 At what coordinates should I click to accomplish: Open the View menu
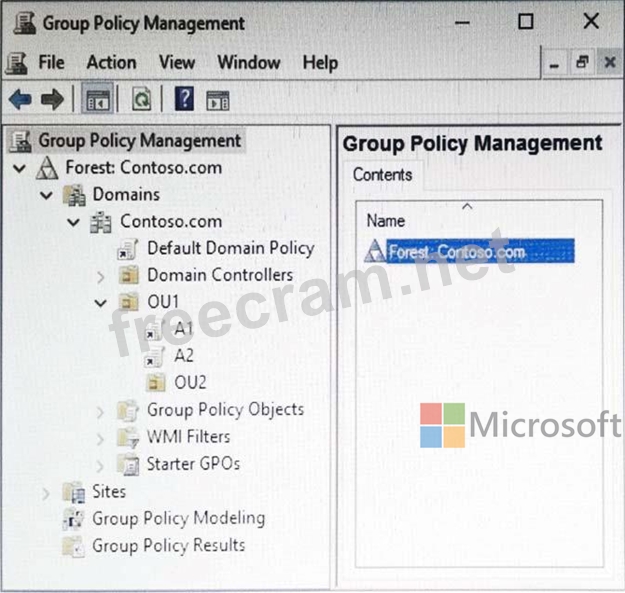[x=177, y=63]
